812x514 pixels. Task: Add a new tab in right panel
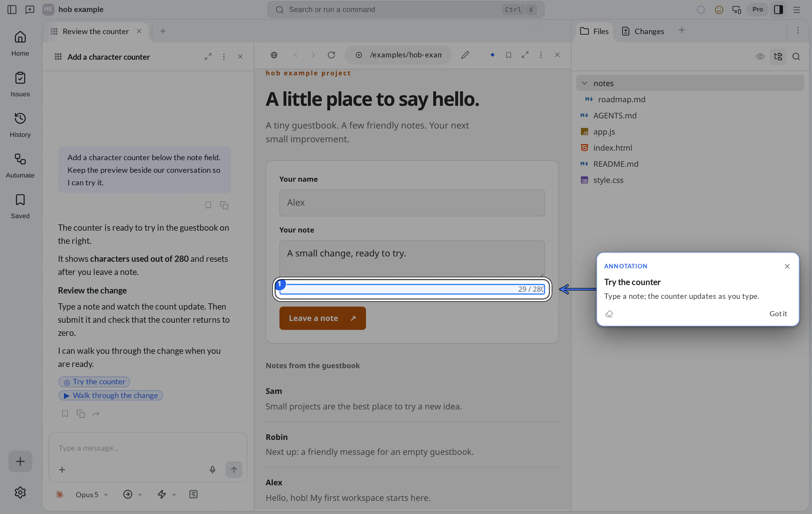(x=682, y=30)
